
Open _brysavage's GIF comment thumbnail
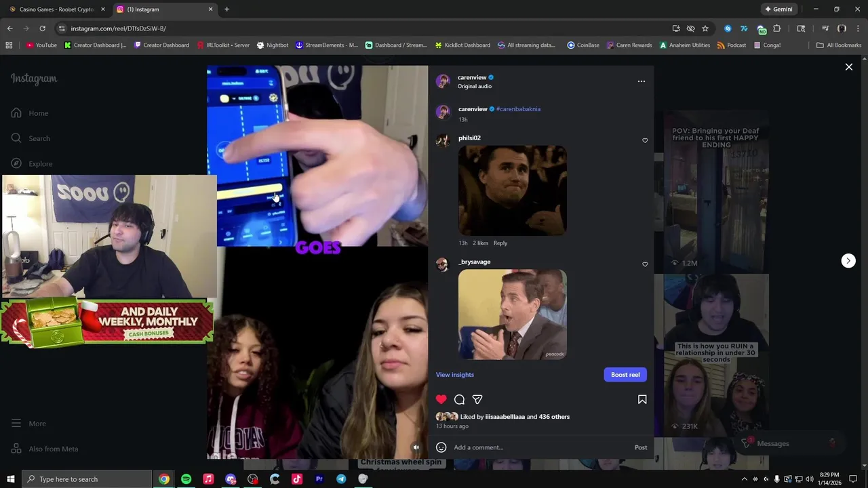click(513, 314)
